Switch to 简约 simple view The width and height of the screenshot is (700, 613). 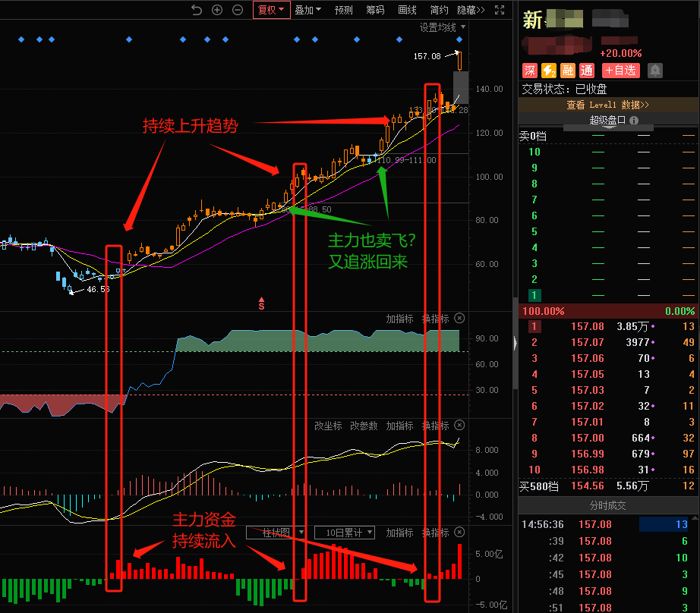point(439,10)
